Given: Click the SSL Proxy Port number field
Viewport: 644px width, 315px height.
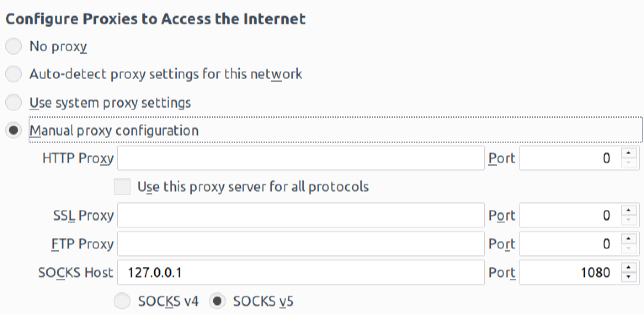Looking at the screenshot, I should click(570, 216).
